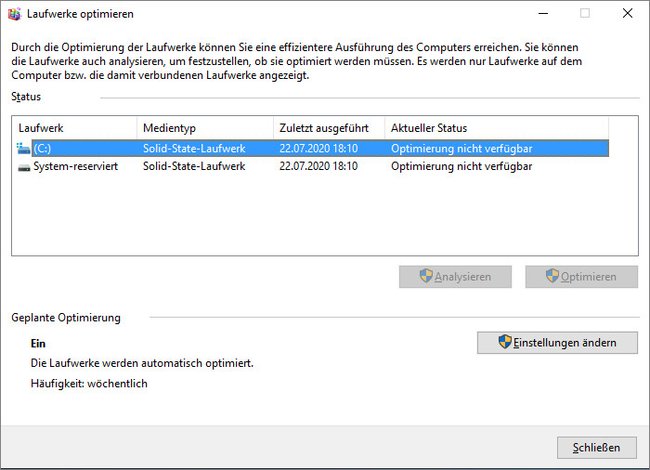This screenshot has width=650, height=470.
Task: Sort by Zuletzt ausgeführt column header
Action: click(x=329, y=128)
